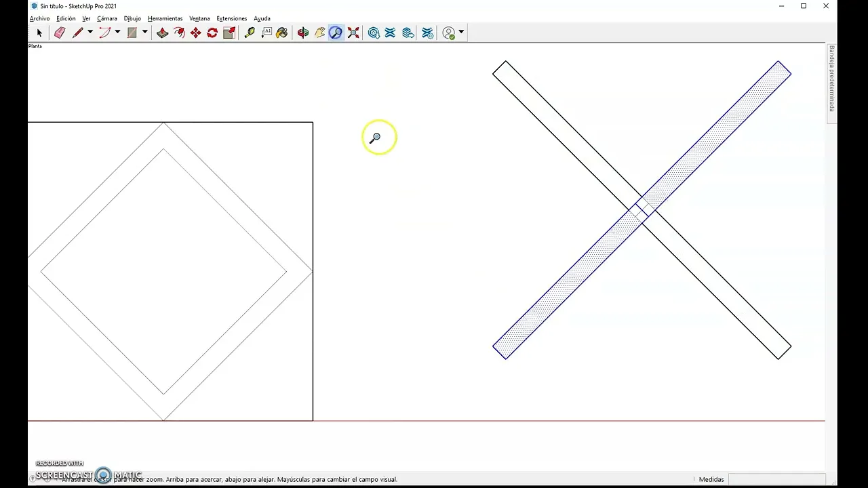
Task: Click the SketchUp title bar app icon
Action: [x=35, y=6]
